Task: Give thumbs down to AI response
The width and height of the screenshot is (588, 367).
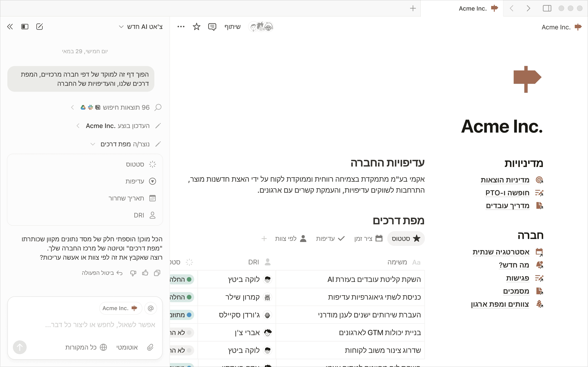Action: point(133,273)
